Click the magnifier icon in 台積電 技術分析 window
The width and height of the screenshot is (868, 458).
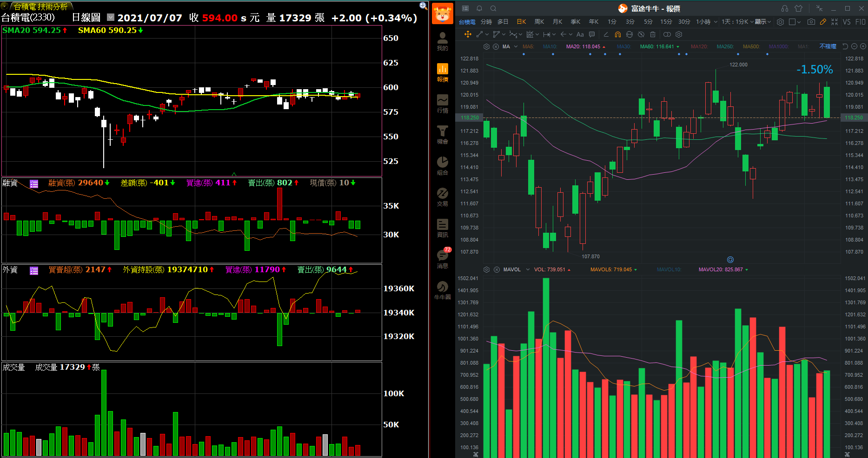423,6
